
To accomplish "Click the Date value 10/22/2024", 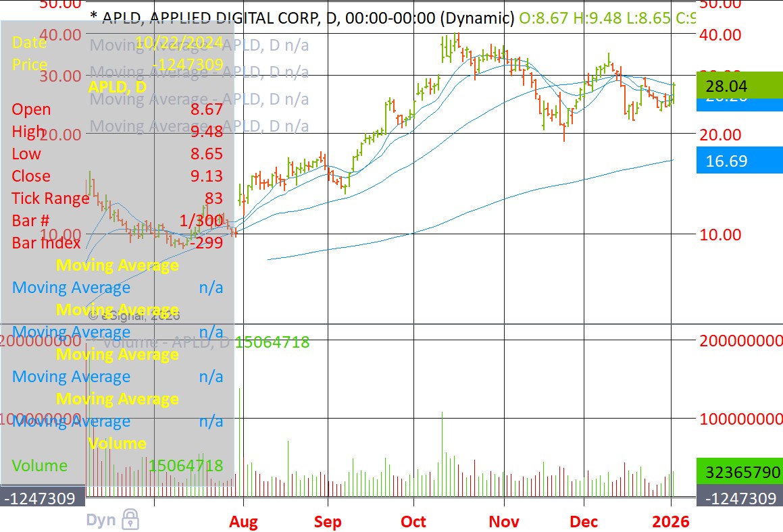I will pos(179,43).
